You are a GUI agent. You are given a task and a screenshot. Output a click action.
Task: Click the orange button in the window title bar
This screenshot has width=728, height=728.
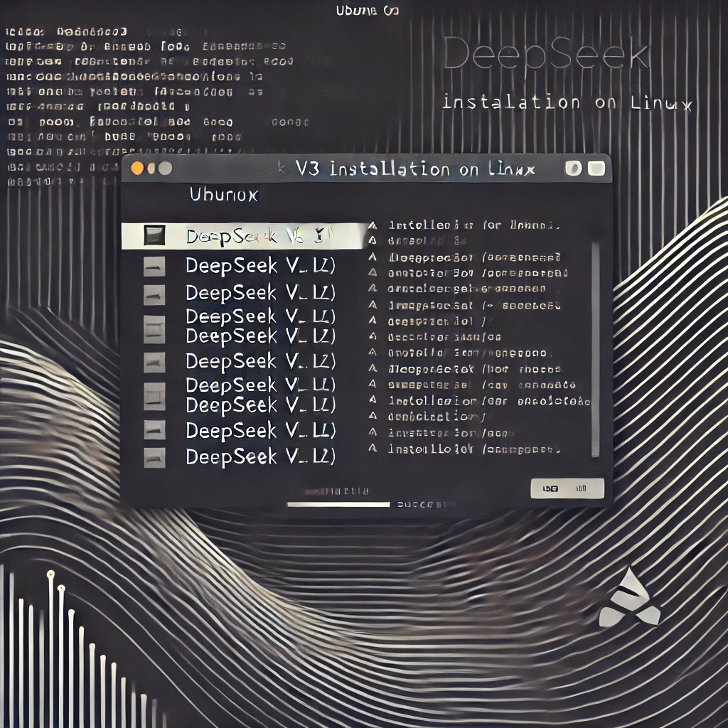[x=137, y=168]
